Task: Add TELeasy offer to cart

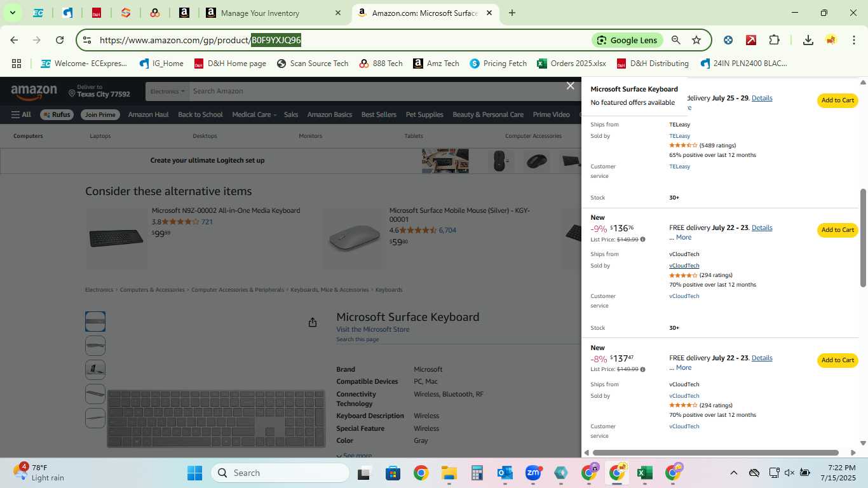Action: click(x=837, y=100)
